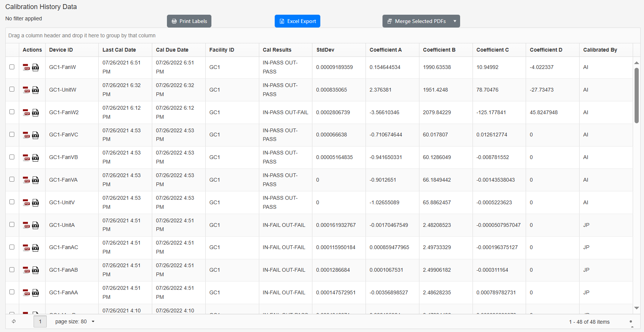Open TXT icon for GC1-FanVC row
644x332 pixels.
[x=35, y=135]
